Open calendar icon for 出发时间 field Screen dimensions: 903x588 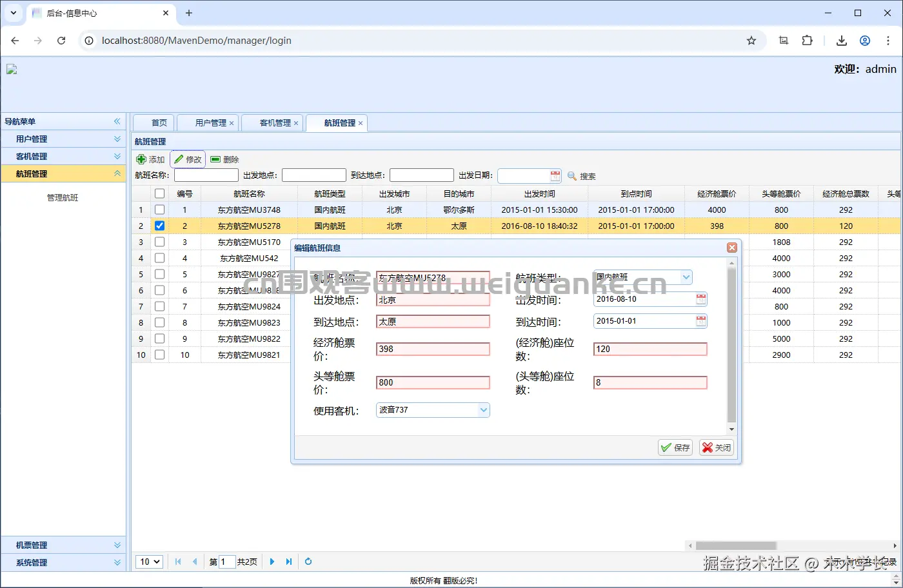pyautogui.click(x=701, y=299)
